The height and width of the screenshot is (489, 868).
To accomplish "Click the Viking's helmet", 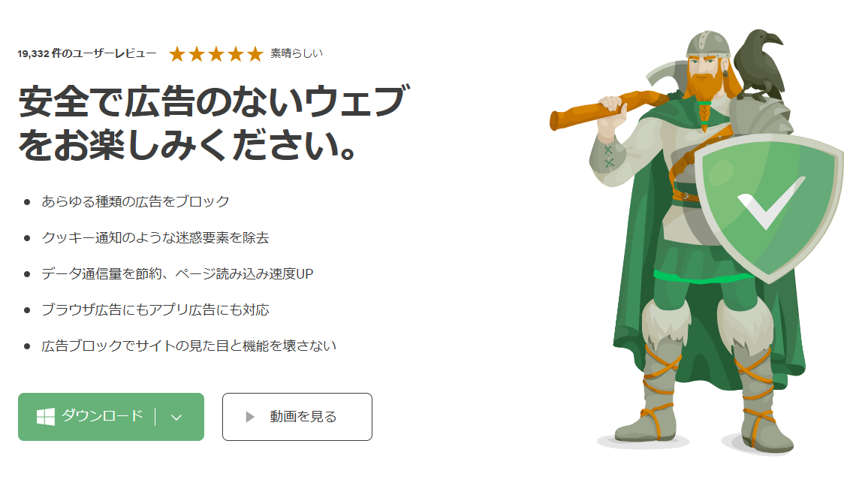I will 707,44.
